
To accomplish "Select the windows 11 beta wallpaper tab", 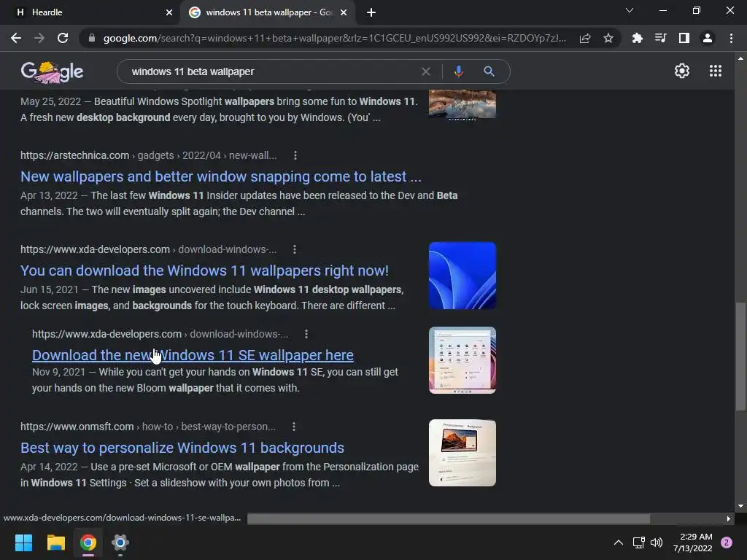I will click(268, 12).
